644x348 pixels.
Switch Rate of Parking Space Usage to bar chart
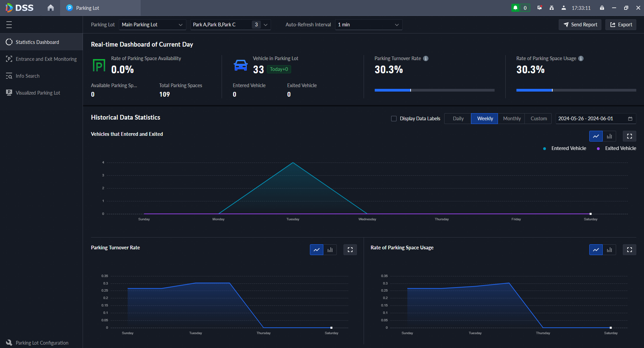pos(609,250)
